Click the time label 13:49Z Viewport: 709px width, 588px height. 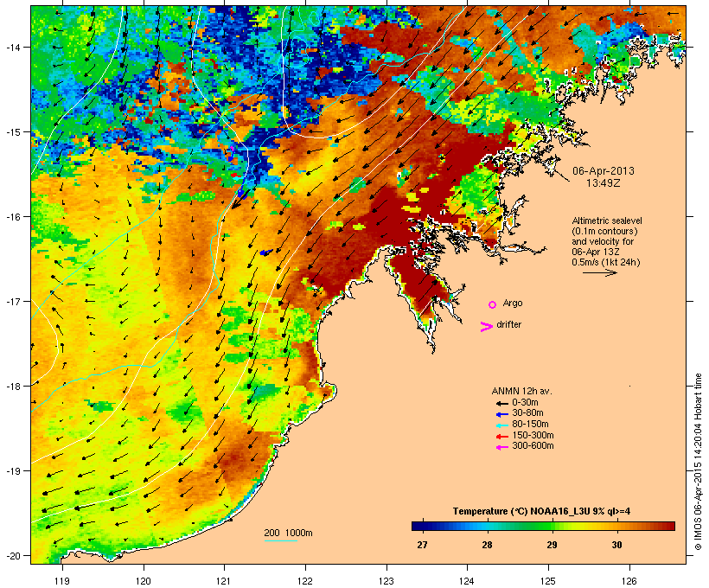coord(604,183)
